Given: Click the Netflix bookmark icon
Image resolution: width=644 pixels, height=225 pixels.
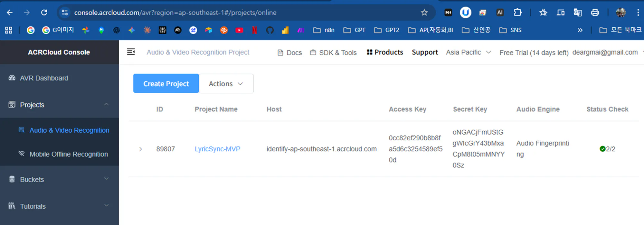Looking at the screenshot, I should pyautogui.click(x=254, y=30).
